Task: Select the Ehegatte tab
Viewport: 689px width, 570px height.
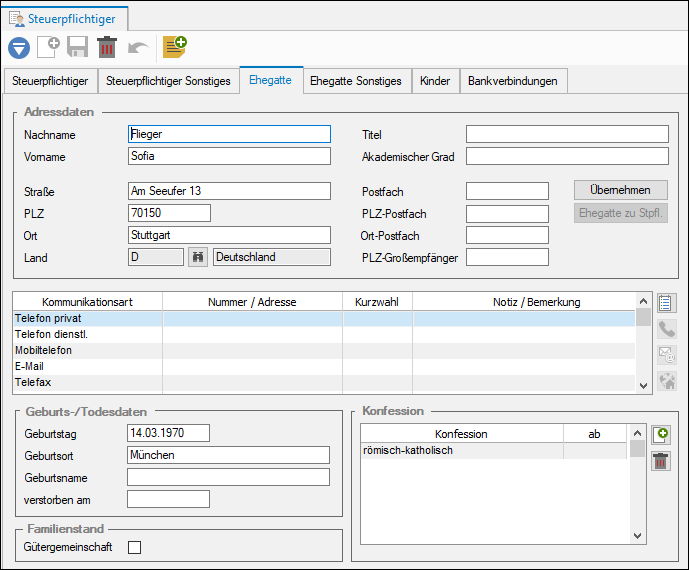Action: coord(271,80)
